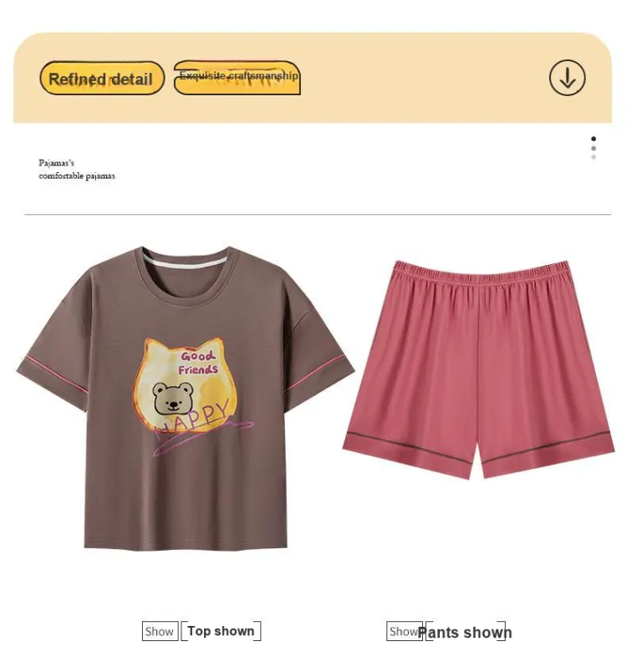This screenshot has width=627, height=672.
Task: Click the circled down-arrow icon
Action: tap(567, 78)
